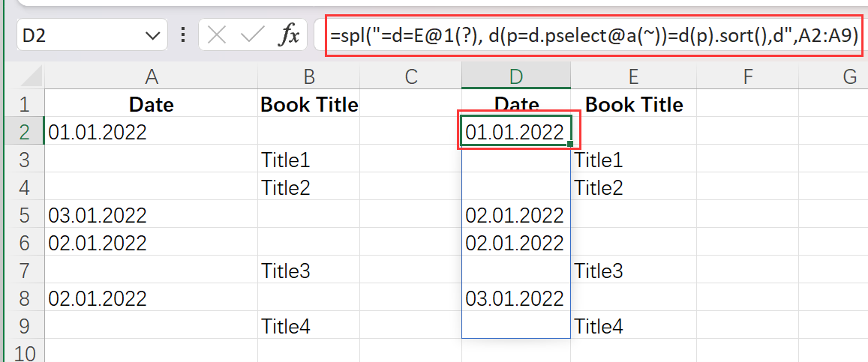Click the Date header cell in column A
This screenshot has height=362, width=868.
151,104
